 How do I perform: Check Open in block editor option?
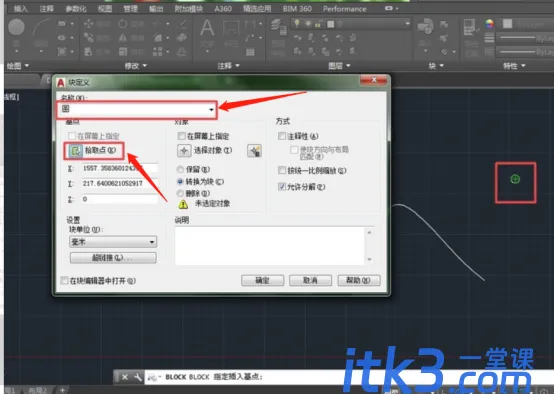[x=64, y=281]
